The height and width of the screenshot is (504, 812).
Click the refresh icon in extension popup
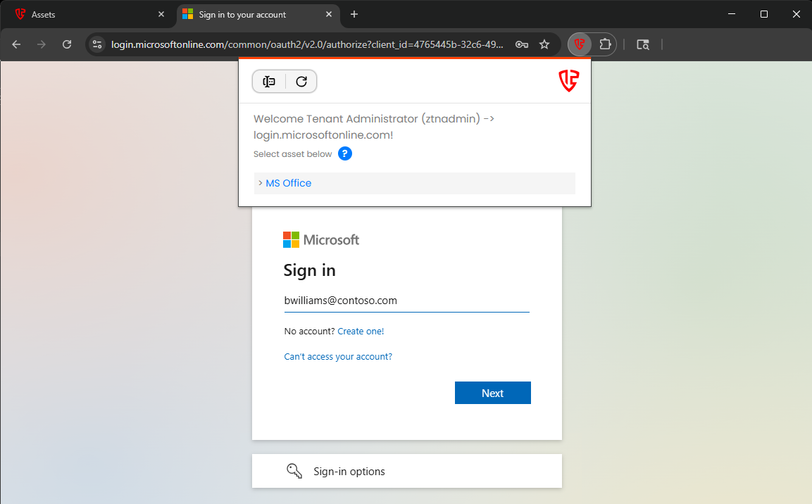301,82
